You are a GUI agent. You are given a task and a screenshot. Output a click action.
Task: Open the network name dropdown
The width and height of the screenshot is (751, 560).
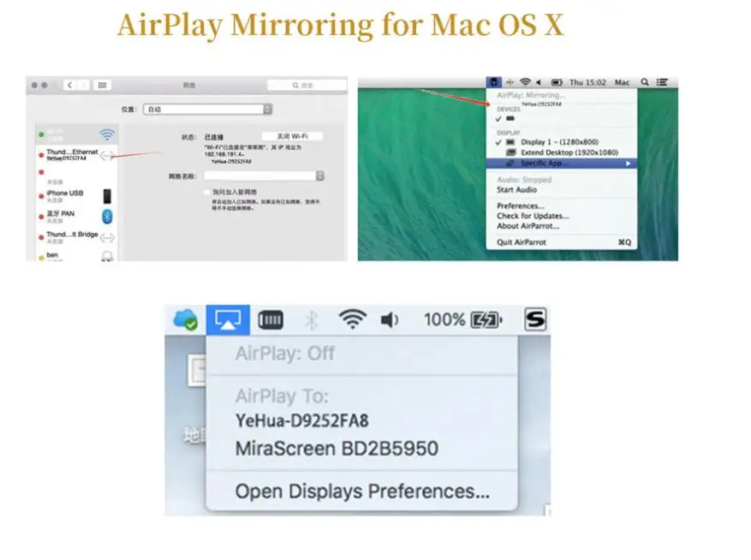pos(264,176)
